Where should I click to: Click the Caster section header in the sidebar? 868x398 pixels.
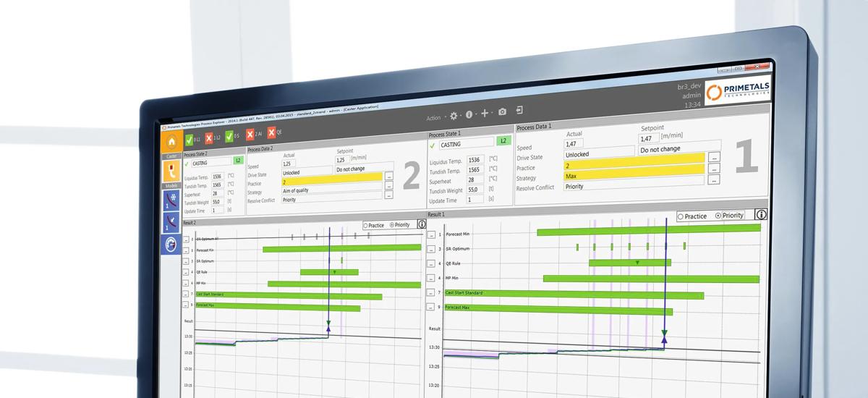[x=171, y=156]
